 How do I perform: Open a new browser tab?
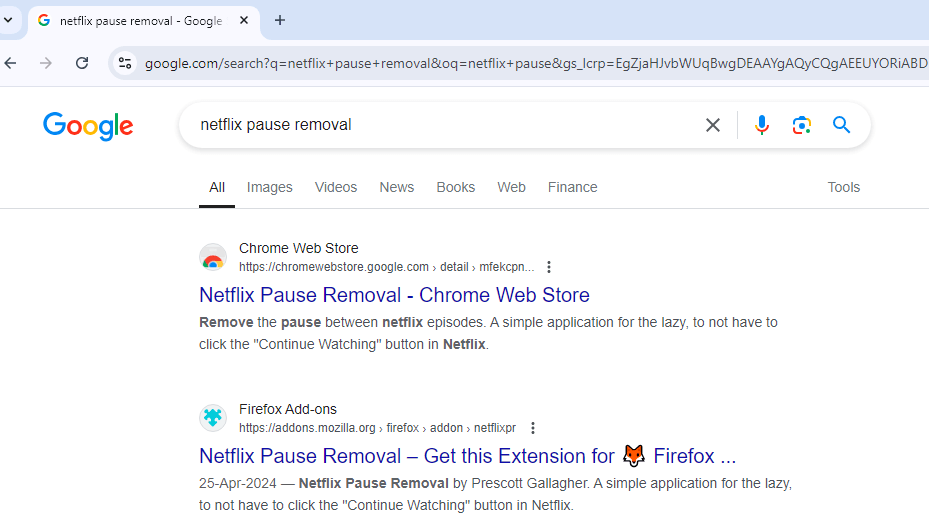click(x=280, y=20)
